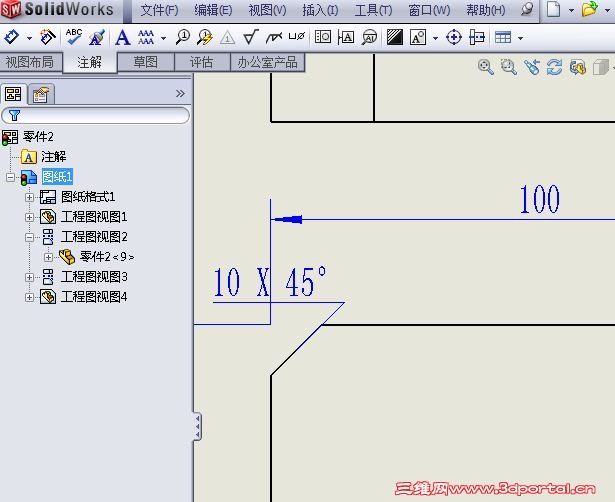The height and width of the screenshot is (502, 615).
Task: Open the FeatureManager design tree tab
Action: pyautogui.click(x=13, y=94)
